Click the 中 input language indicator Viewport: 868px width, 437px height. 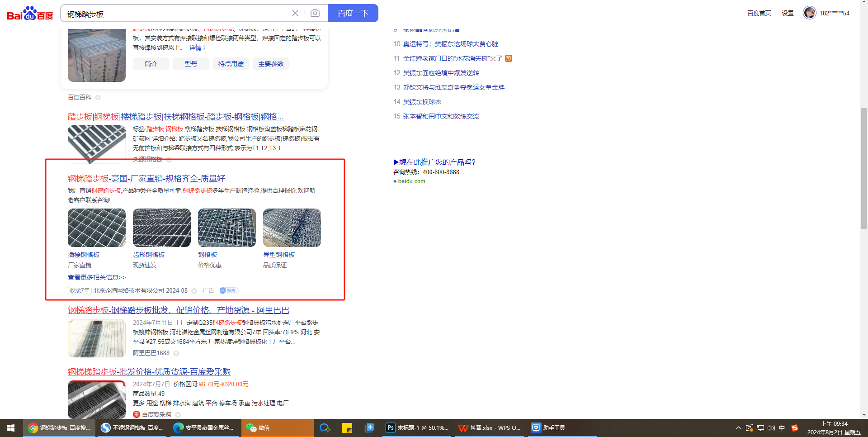coord(782,428)
